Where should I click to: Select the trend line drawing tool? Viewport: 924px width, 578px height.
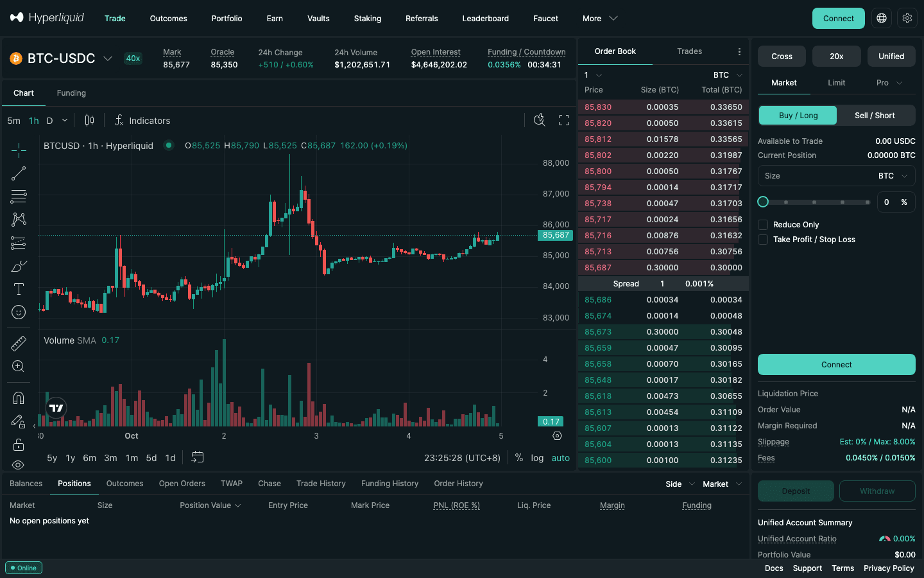[x=19, y=173]
